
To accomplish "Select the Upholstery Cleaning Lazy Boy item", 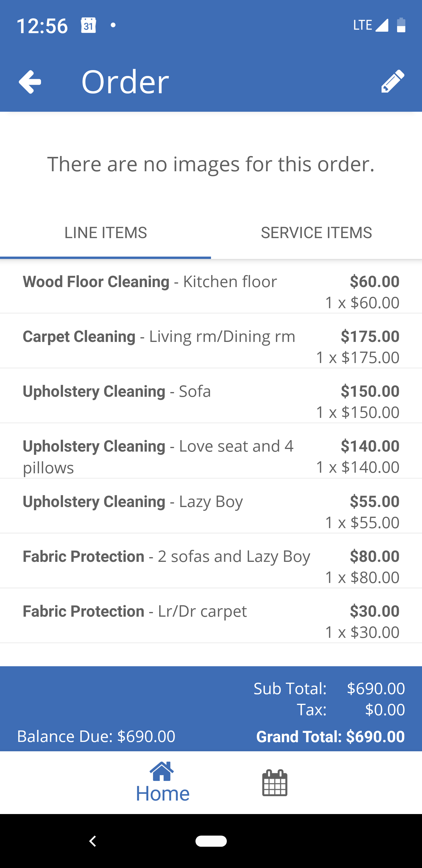I will point(211,506).
